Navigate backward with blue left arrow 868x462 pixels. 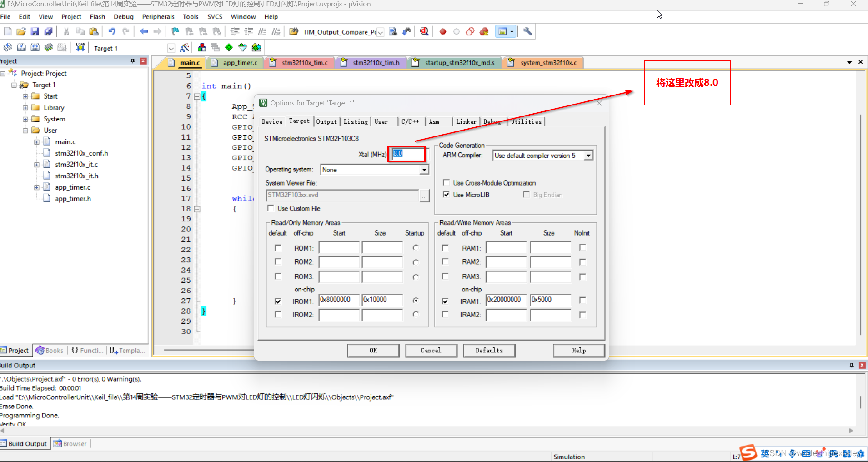coord(144,31)
